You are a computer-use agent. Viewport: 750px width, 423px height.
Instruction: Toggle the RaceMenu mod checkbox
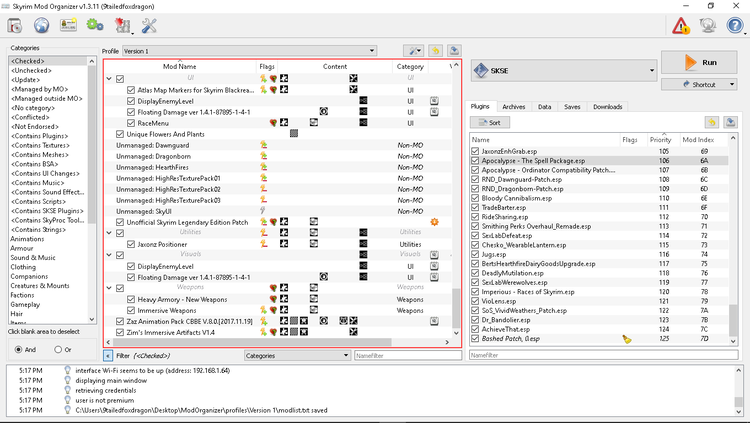coord(131,123)
